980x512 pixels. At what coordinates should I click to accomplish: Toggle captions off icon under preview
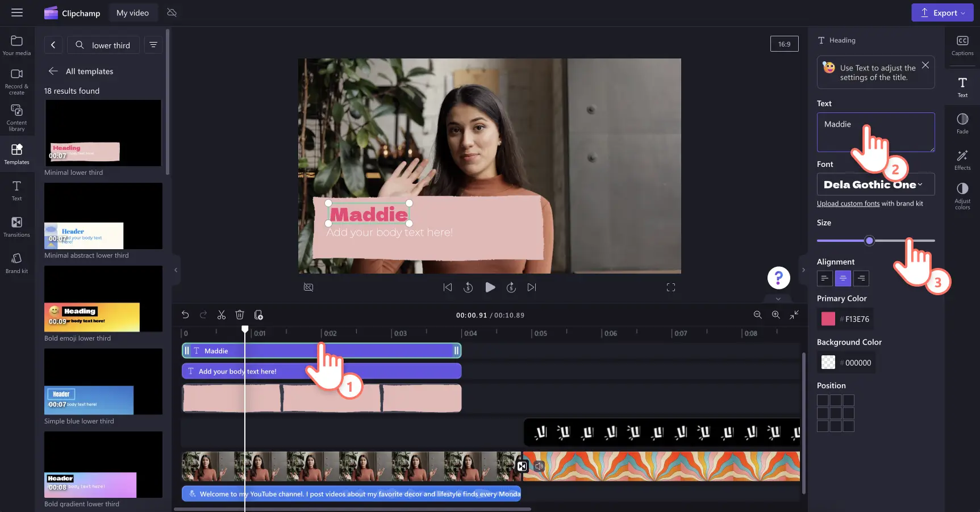(308, 287)
